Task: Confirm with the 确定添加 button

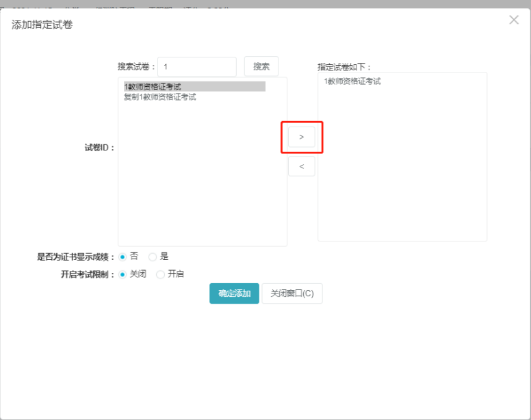Action: pos(234,293)
